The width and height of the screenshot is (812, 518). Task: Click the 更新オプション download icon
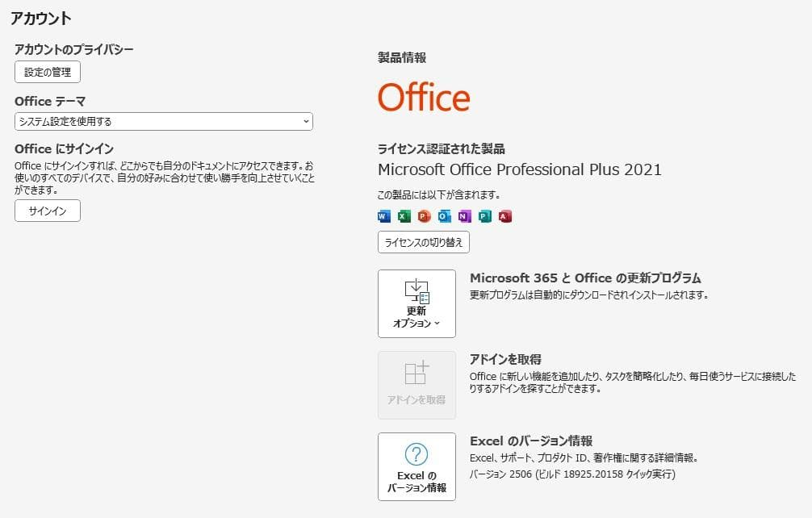[x=416, y=290]
